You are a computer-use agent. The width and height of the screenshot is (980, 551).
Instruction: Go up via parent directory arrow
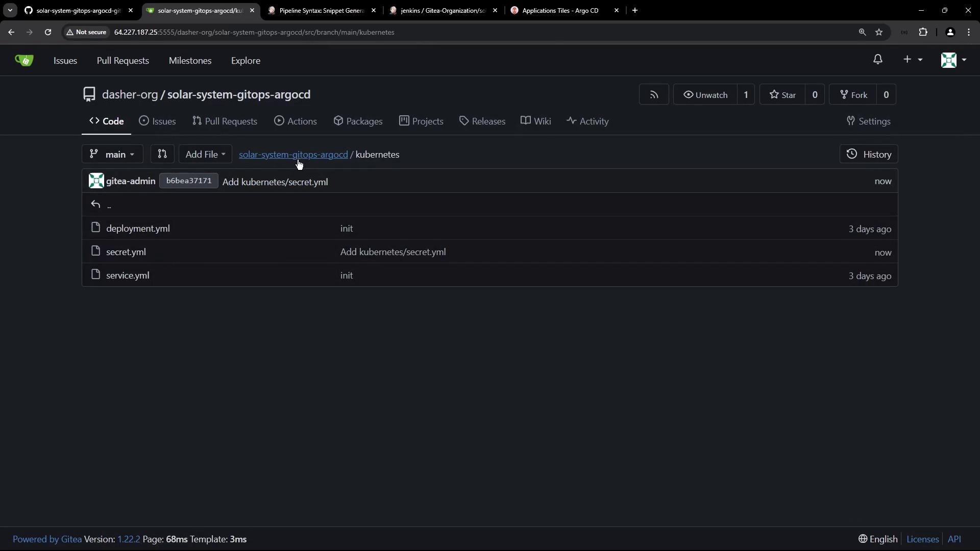click(x=96, y=205)
